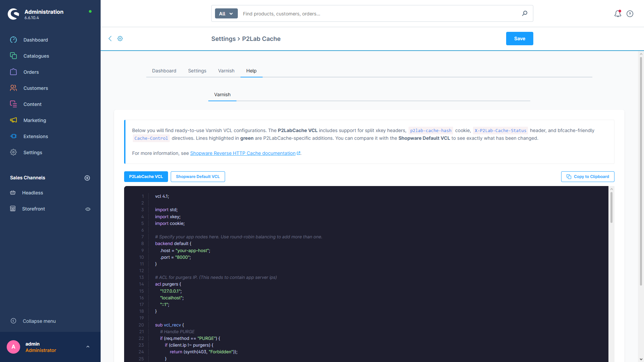Open the Content sidebar icon

[x=13, y=104]
